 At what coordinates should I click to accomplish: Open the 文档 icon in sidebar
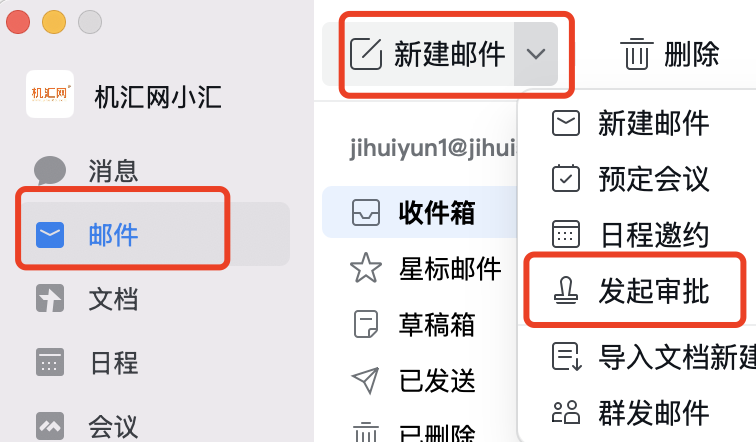click(50, 298)
